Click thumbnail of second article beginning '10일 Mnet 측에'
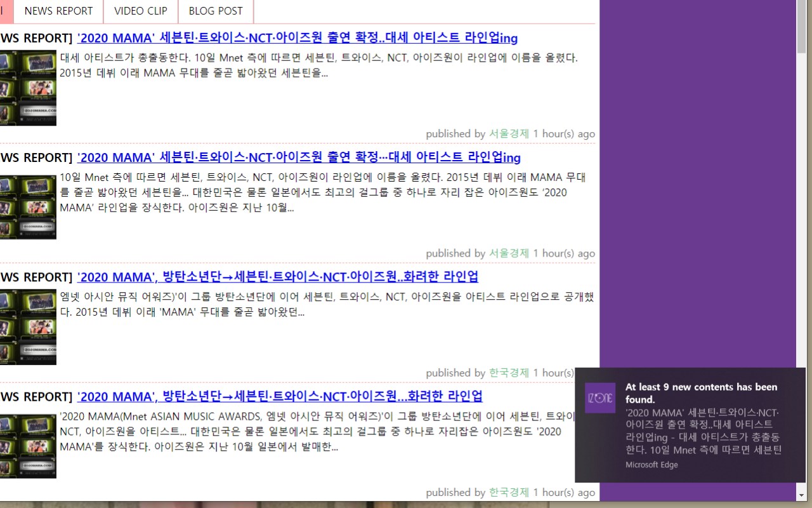 pyautogui.click(x=28, y=207)
